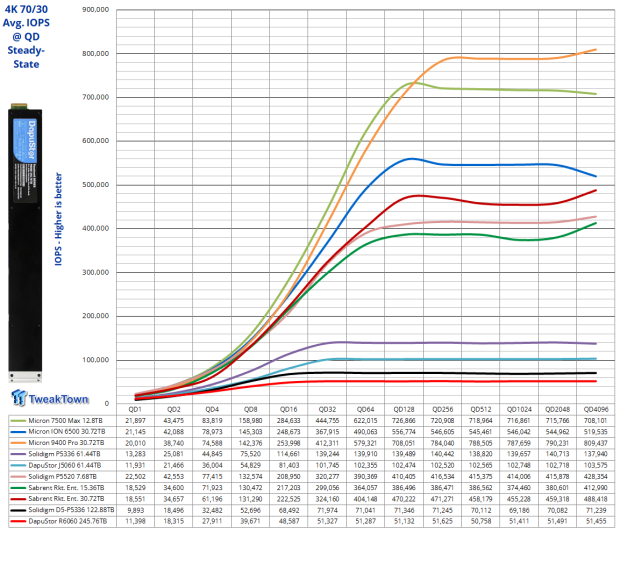Image resolution: width=620 pixels, height=568 pixels.
Task: Click the DapuStor SSD product image
Action: coord(25,242)
